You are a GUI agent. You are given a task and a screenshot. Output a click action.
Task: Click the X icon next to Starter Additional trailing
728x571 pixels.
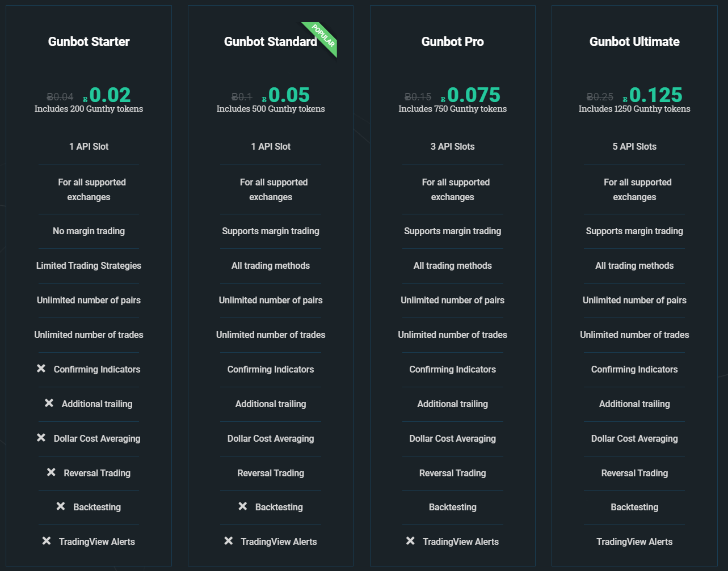point(49,403)
